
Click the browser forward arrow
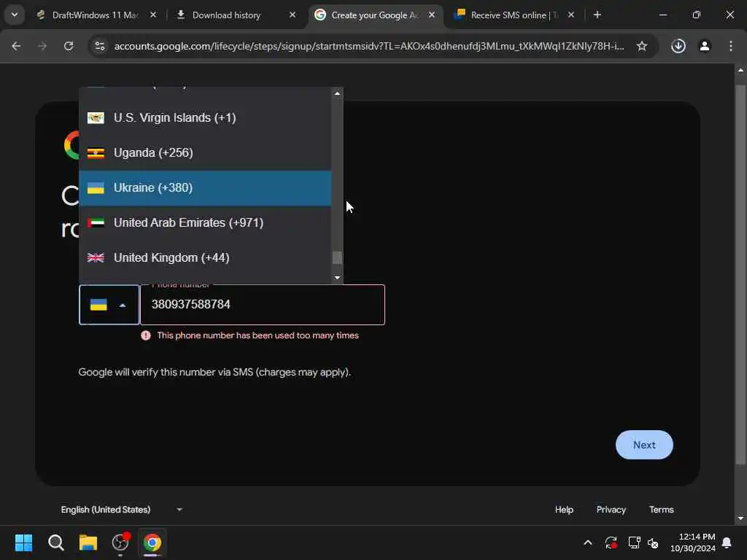(x=42, y=46)
